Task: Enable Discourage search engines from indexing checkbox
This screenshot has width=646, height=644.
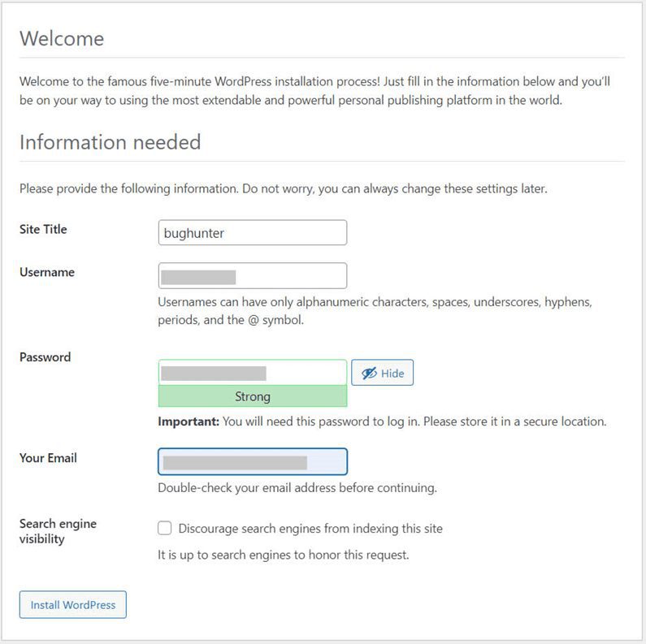Action: [165, 528]
